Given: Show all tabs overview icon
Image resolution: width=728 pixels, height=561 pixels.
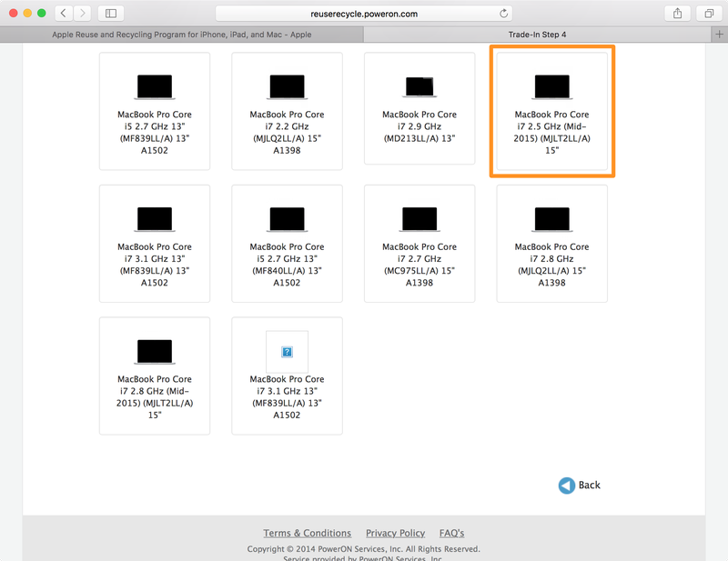Looking at the screenshot, I should (709, 13).
